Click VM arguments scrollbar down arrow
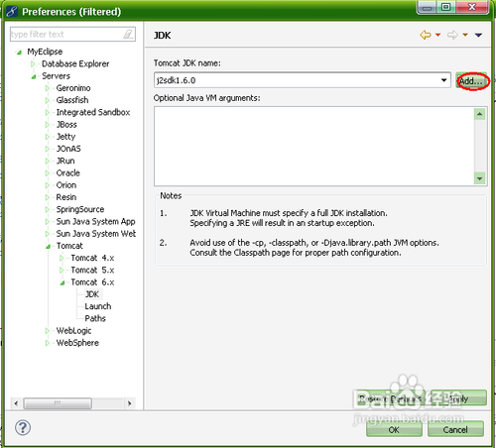The width and height of the screenshot is (496, 448). (480, 178)
